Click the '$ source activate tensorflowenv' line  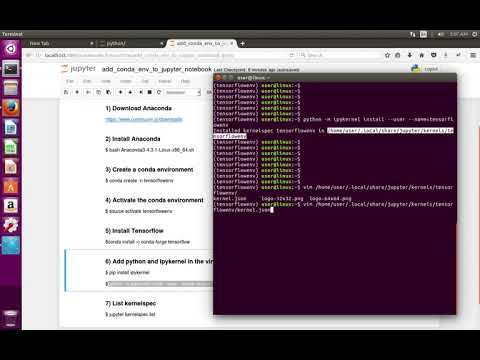tap(139, 211)
